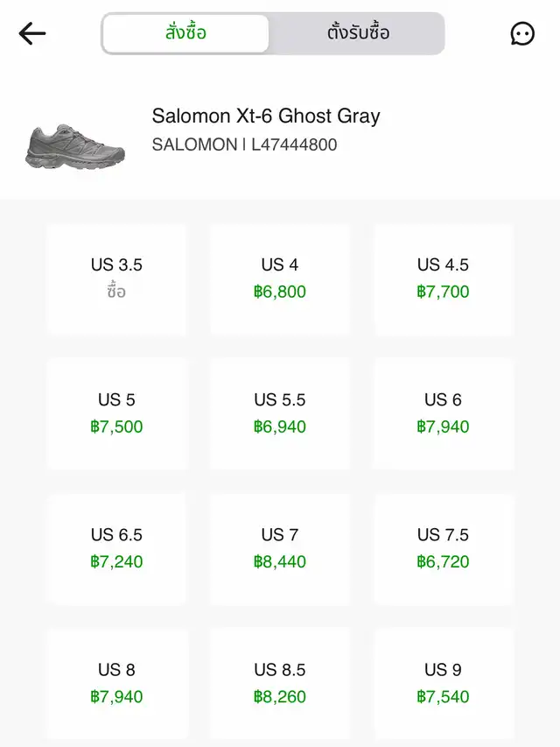Screen dimensions: 560x747
Task: Pick size US 5 at ฿7,500
Action: (116, 413)
